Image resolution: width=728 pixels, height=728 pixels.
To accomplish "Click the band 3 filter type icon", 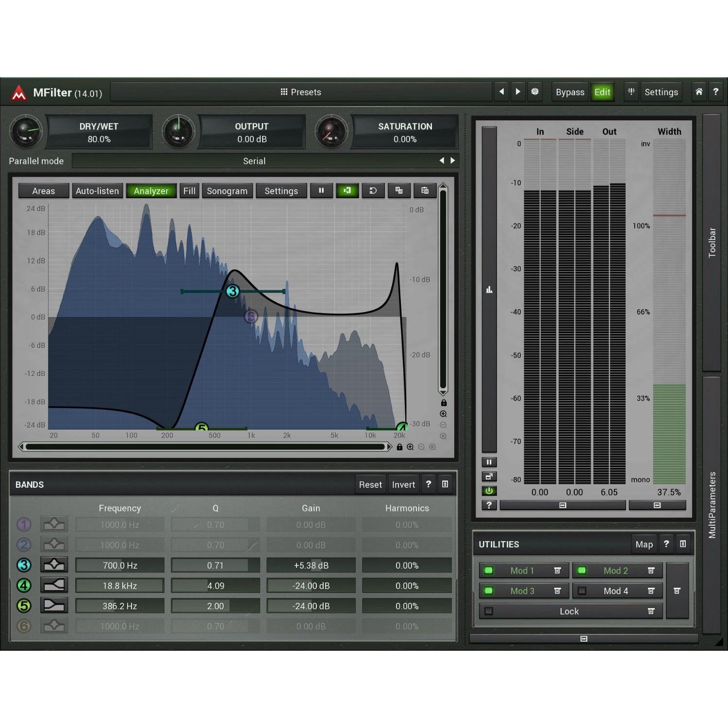I will 54,565.
